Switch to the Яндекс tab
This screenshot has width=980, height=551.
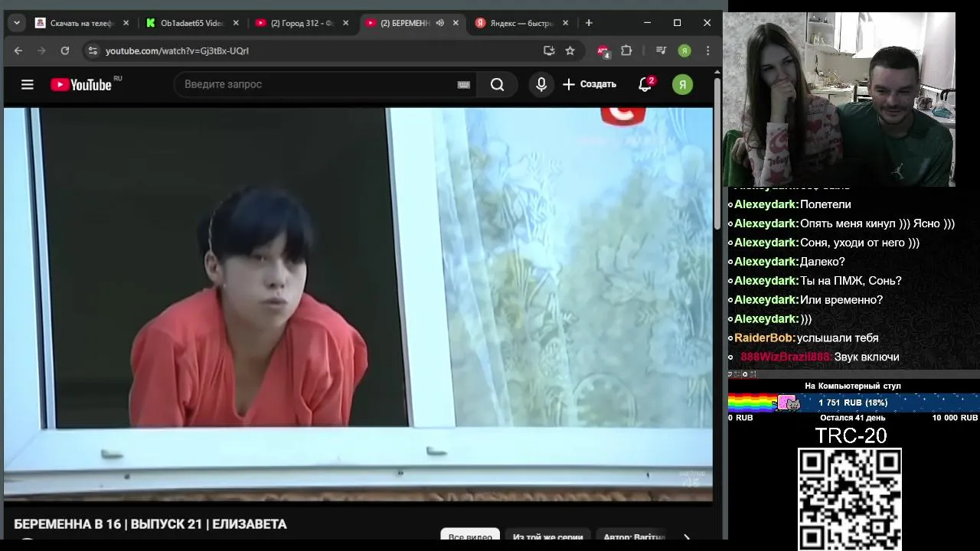[524, 23]
